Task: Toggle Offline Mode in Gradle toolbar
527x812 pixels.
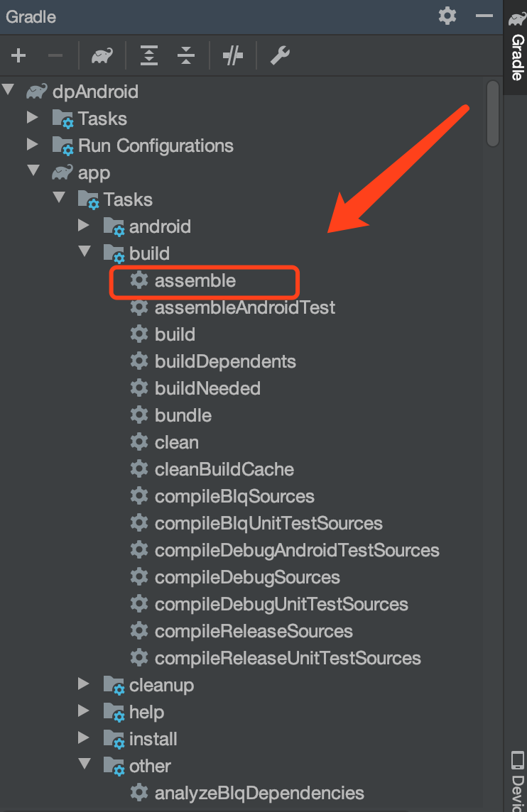Action: 233,55
